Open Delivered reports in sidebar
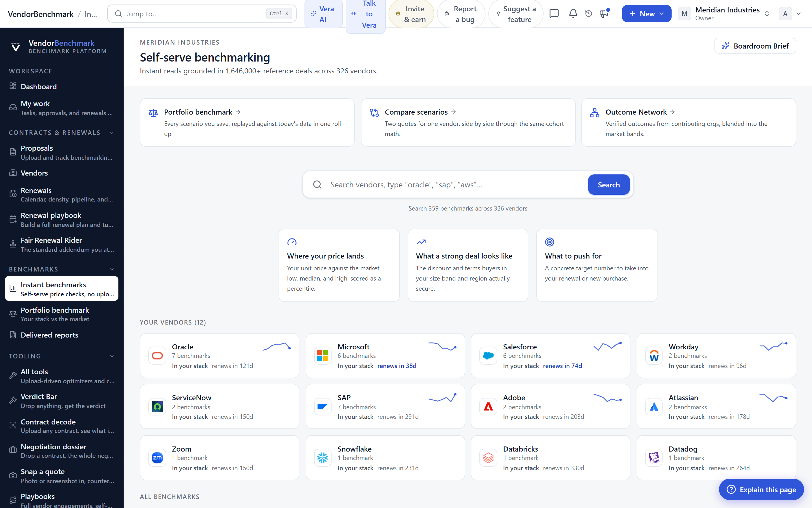 click(62, 335)
